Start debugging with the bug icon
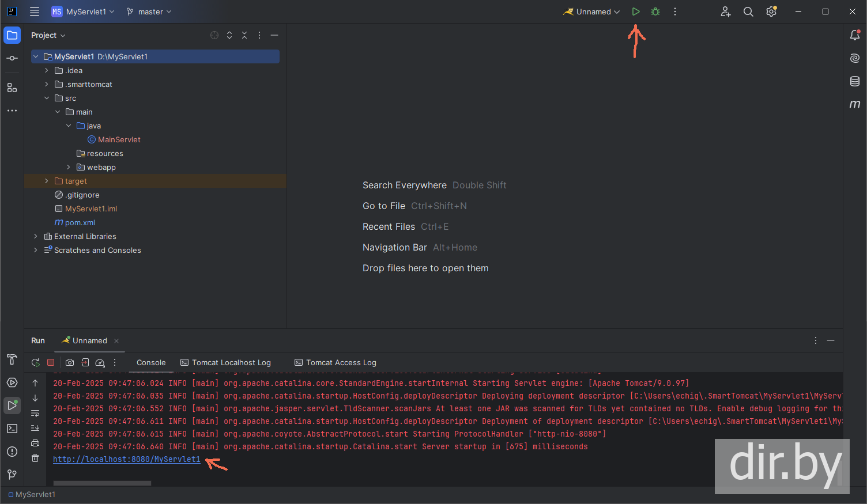 [655, 12]
